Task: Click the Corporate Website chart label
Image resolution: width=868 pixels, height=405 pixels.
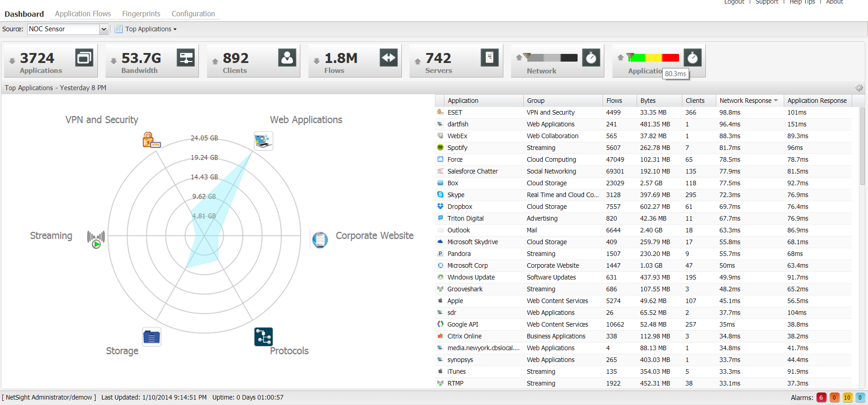Action: (375, 236)
